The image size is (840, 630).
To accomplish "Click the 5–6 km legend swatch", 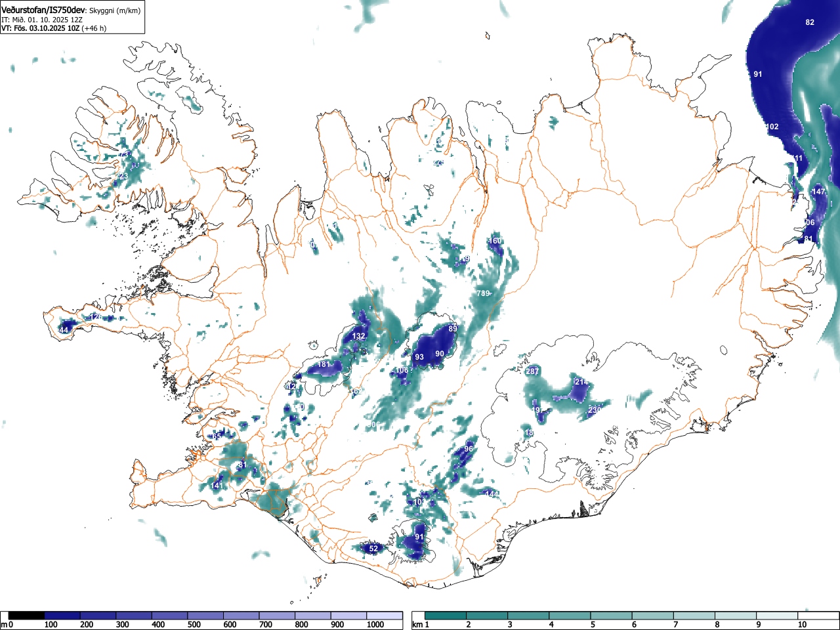I will (612, 616).
